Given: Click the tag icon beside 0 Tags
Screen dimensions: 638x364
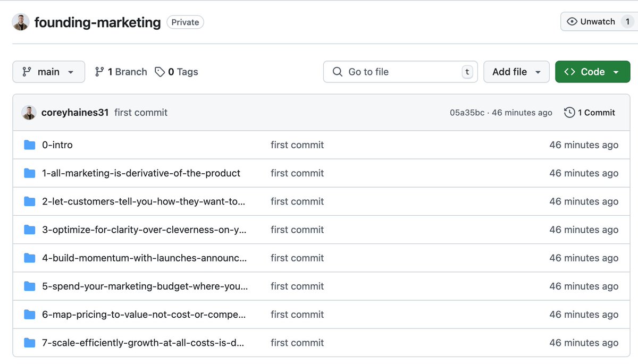Looking at the screenshot, I should [x=159, y=72].
